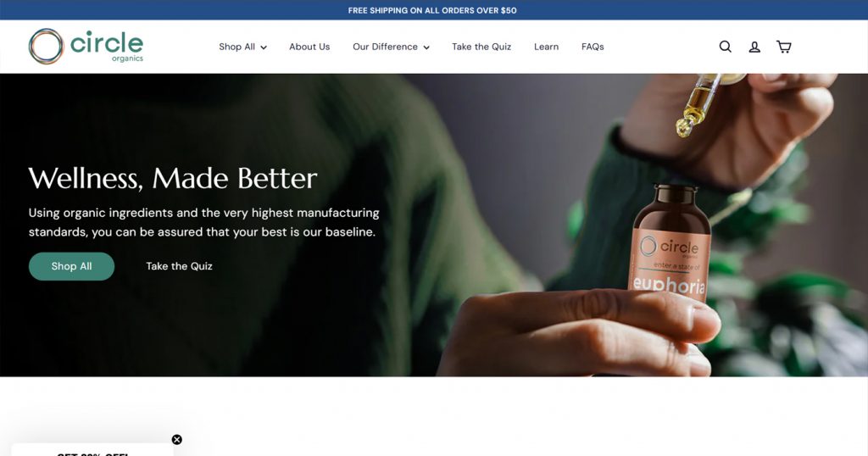Click the Circle Organics wordmark text
868x456 pixels.
pyautogui.click(x=107, y=46)
